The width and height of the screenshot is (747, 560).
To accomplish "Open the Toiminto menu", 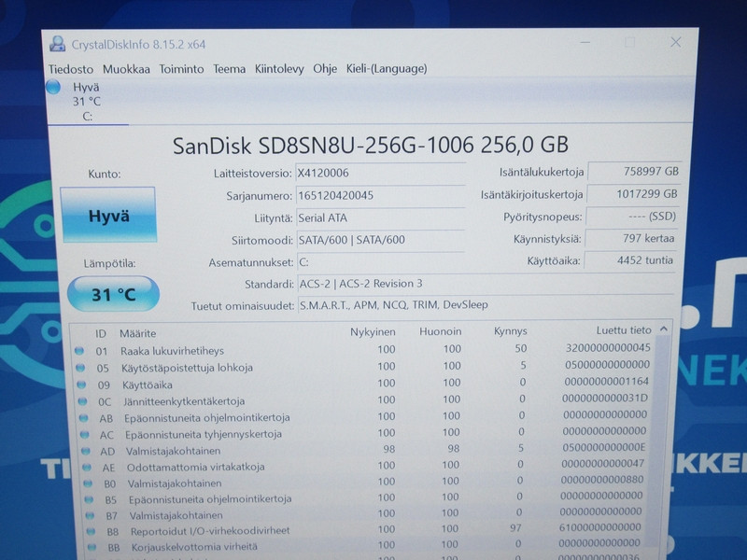I will coord(181,69).
